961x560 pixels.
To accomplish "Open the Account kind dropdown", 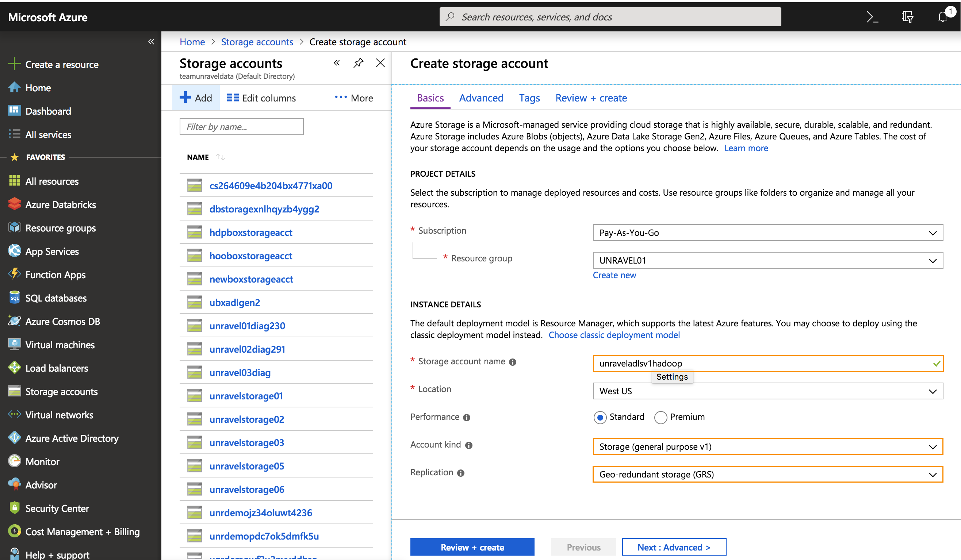I will pyautogui.click(x=768, y=447).
